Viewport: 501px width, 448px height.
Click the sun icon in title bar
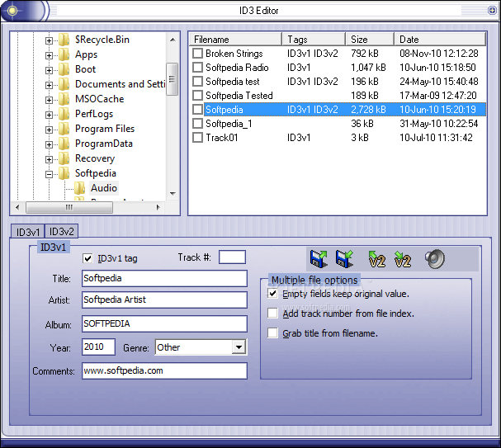tap(12, 11)
